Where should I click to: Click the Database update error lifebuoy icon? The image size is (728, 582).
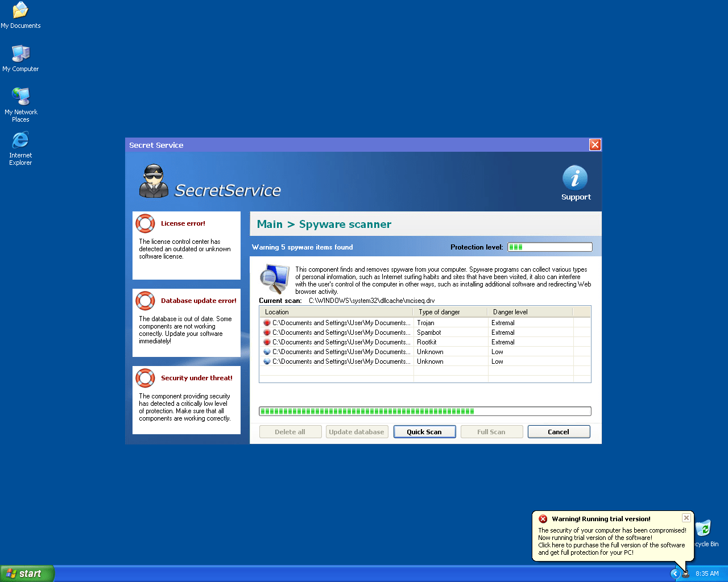(x=145, y=301)
